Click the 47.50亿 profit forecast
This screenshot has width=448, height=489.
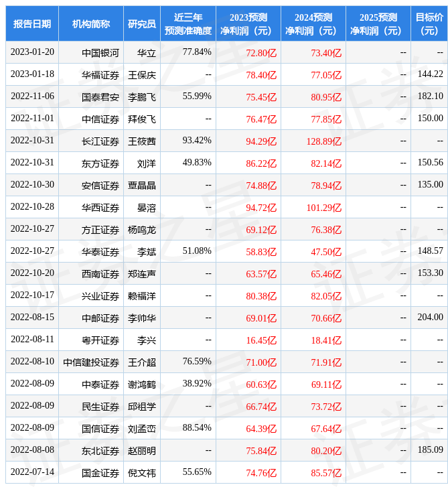click(x=326, y=253)
